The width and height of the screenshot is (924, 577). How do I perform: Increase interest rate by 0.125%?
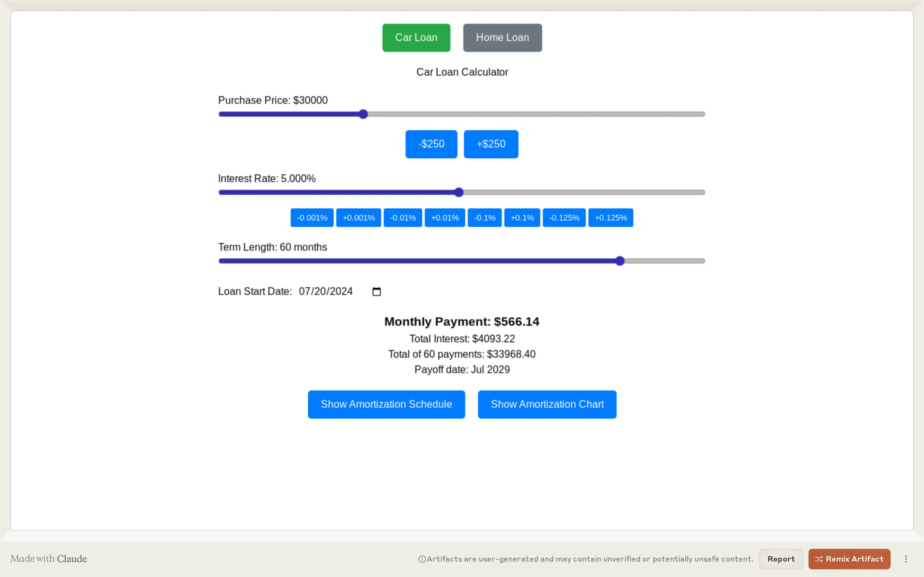coord(611,218)
